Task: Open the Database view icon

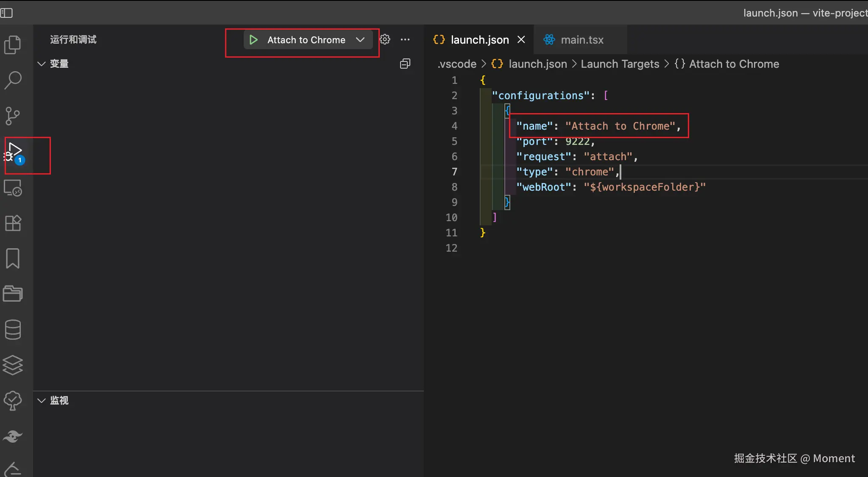Action: coord(13,329)
